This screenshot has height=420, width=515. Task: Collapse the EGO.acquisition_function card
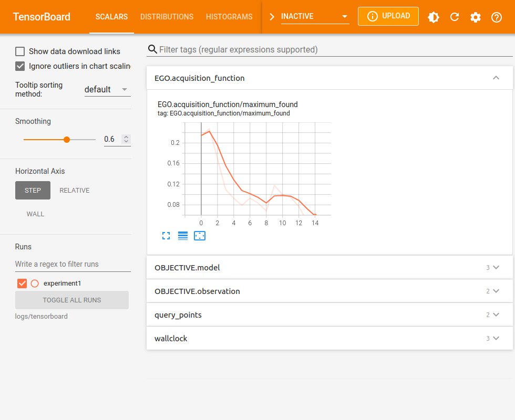[x=496, y=77]
